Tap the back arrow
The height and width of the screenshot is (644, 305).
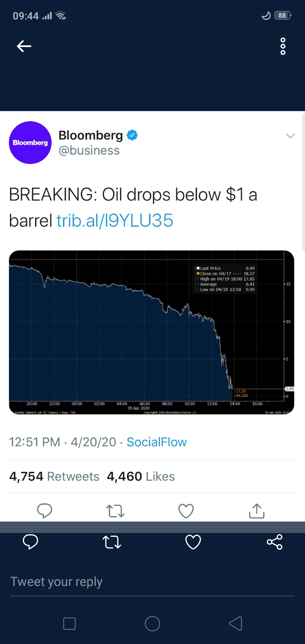[24, 46]
